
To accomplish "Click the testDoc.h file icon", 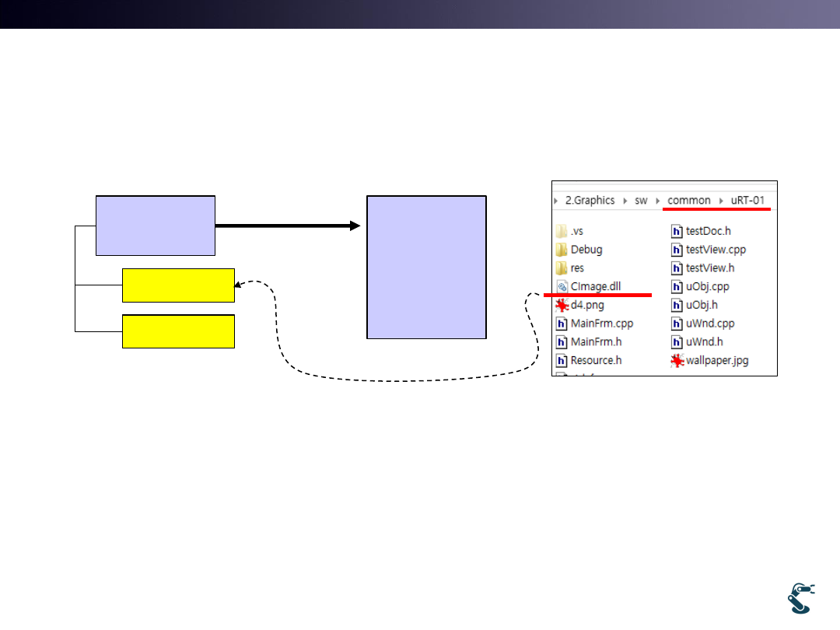I will point(677,231).
